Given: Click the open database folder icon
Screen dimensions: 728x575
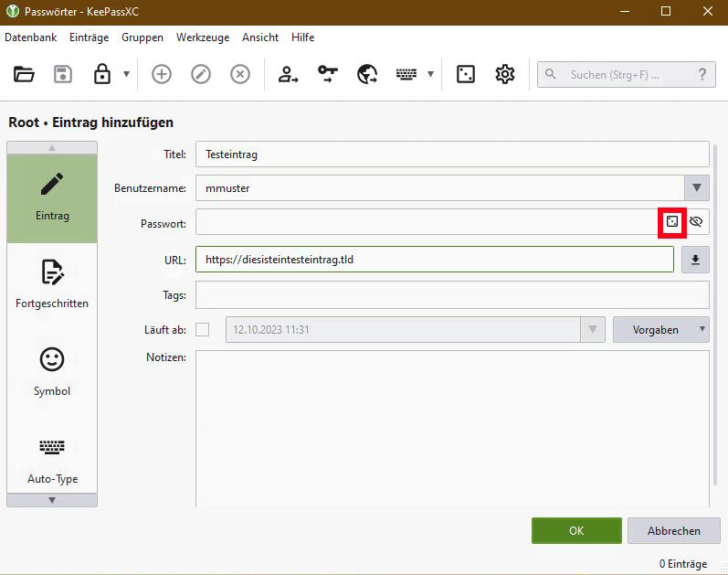Looking at the screenshot, I should (x=24, y=75).
